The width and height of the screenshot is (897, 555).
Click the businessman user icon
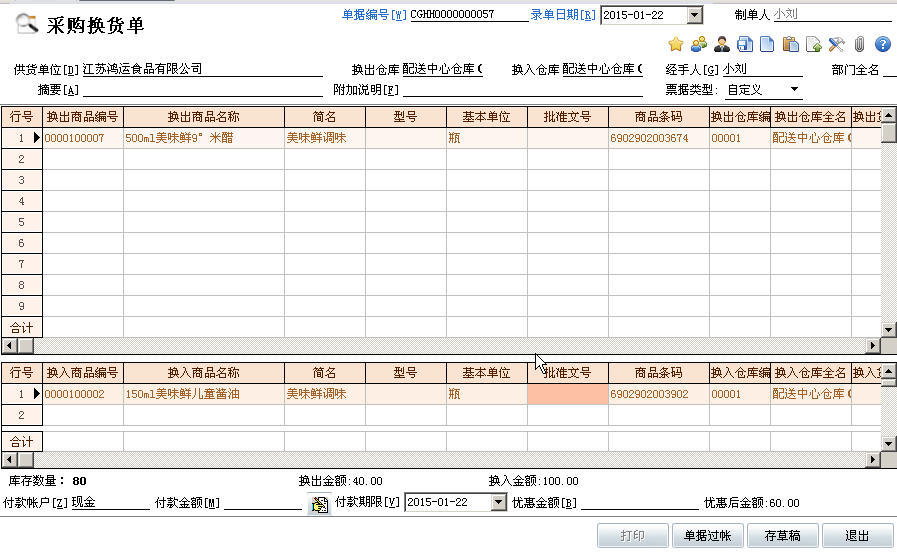tap(721, 44)
